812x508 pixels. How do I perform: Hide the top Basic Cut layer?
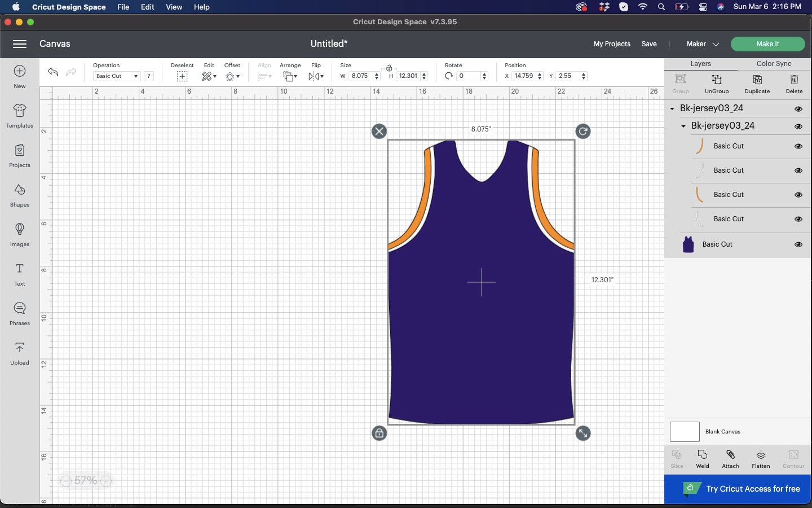798,146
